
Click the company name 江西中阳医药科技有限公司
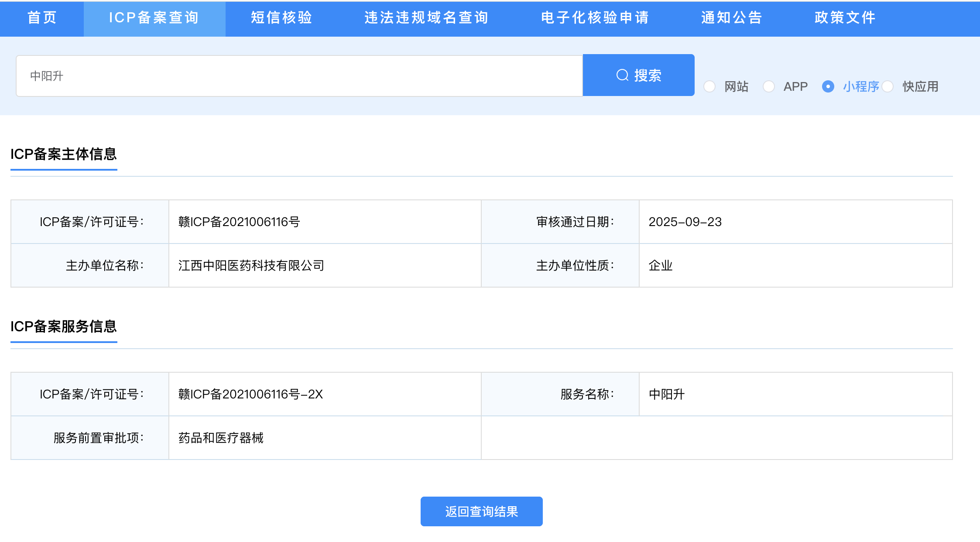[251, 265]
